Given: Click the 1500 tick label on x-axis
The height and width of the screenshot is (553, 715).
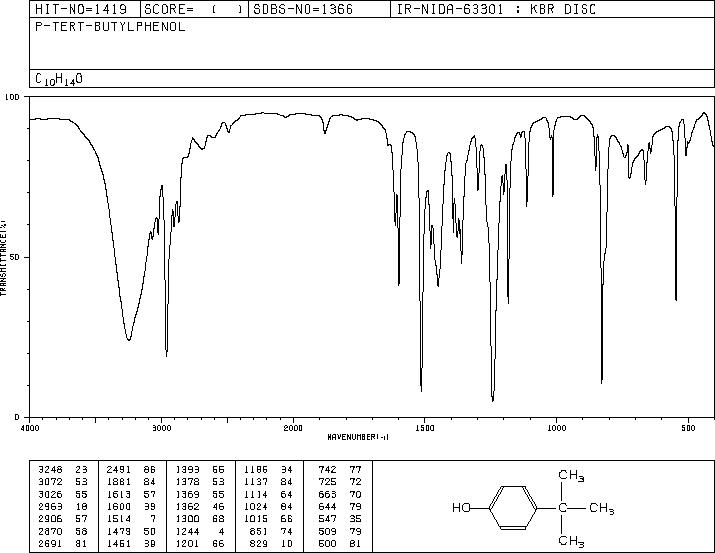Looking at the screenshot, I should (x=425, y=428).
